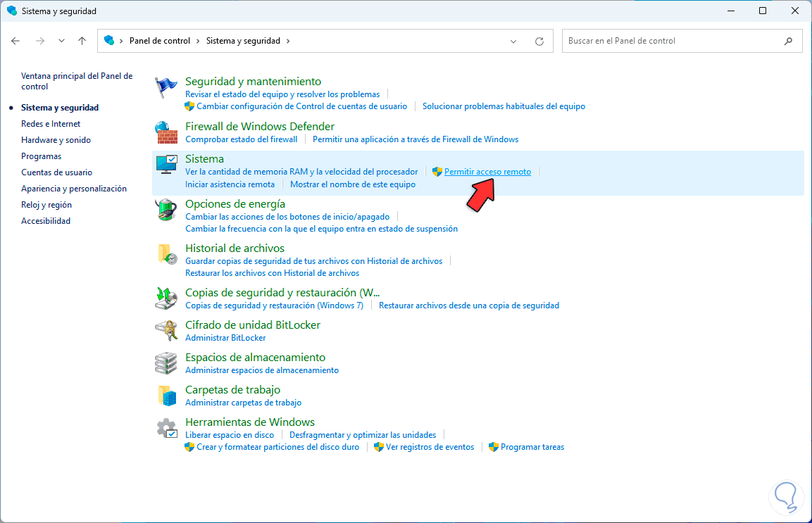Select Cuentas de usuario in the sidebar

[x=56, y=172]
